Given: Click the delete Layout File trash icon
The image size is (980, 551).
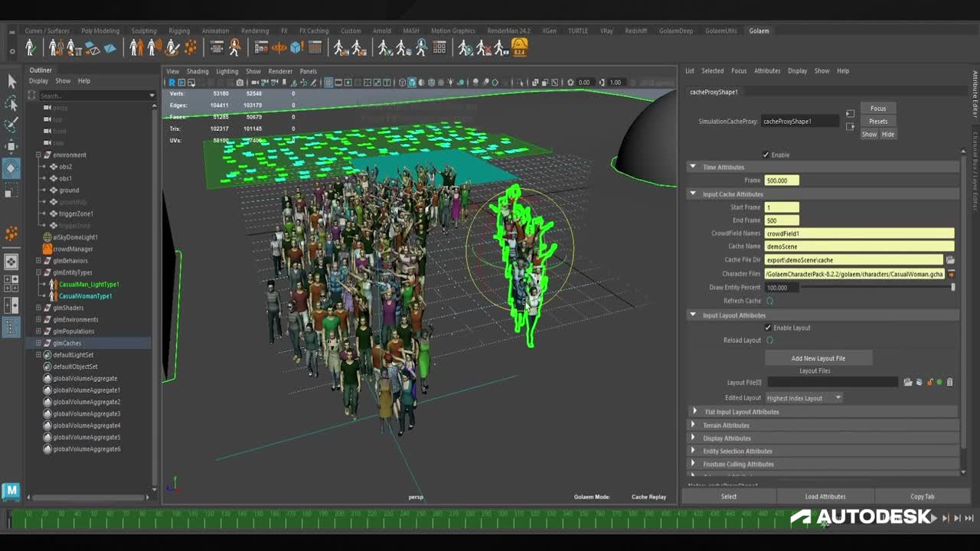Looking at the screenshot, I should (949, 382).
